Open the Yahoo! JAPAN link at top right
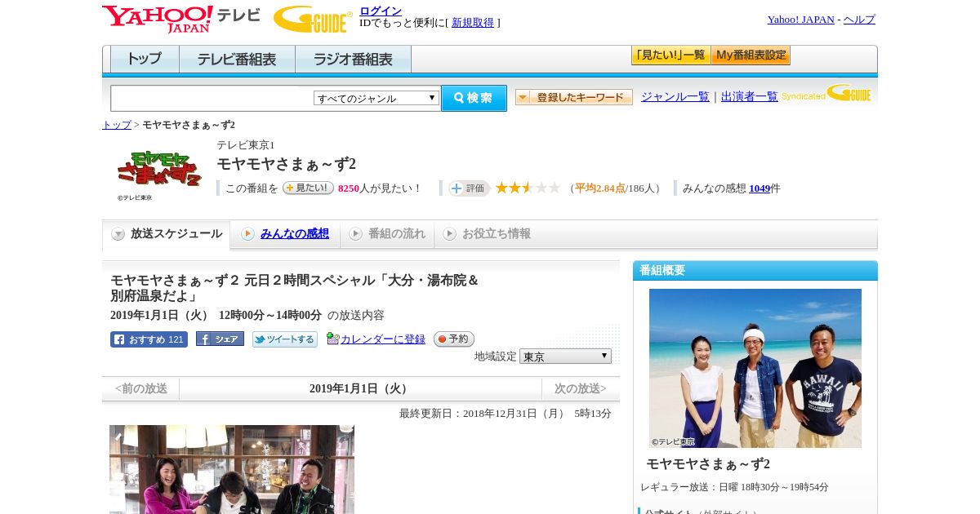Image resolution: width=980 pixels, height=514 pixels. click(800, 20)
